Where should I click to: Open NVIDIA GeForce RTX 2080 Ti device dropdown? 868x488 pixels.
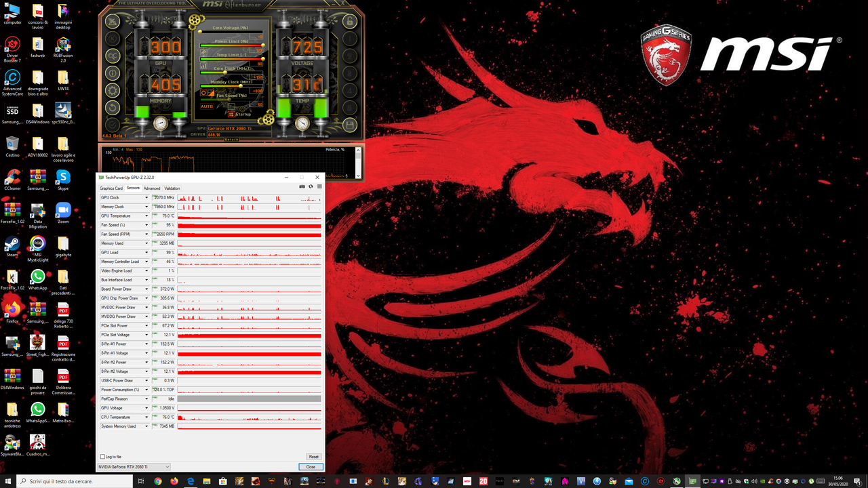(134, 467)
